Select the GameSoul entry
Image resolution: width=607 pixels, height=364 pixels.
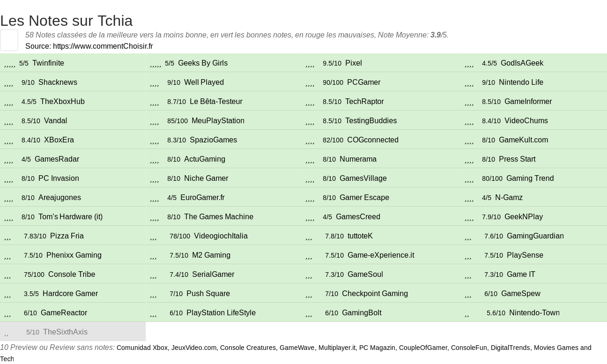tap(365, 274)
